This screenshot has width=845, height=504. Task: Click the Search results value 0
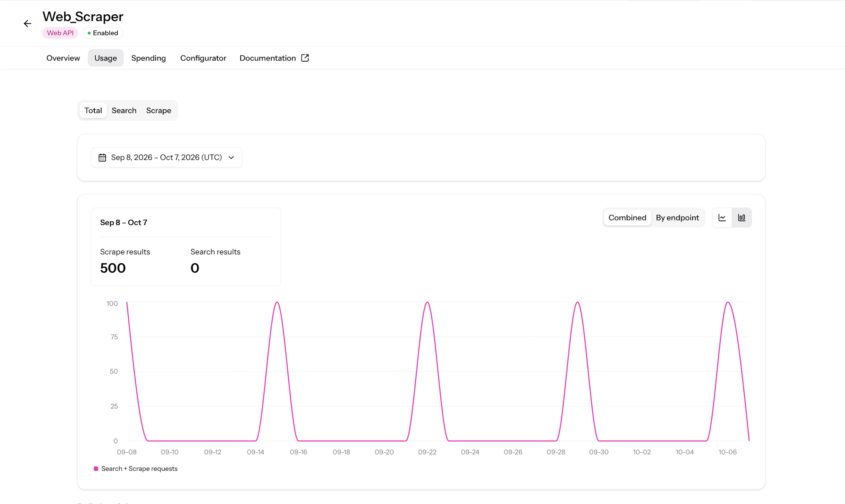pyautogui.click(x=195, y=268)
